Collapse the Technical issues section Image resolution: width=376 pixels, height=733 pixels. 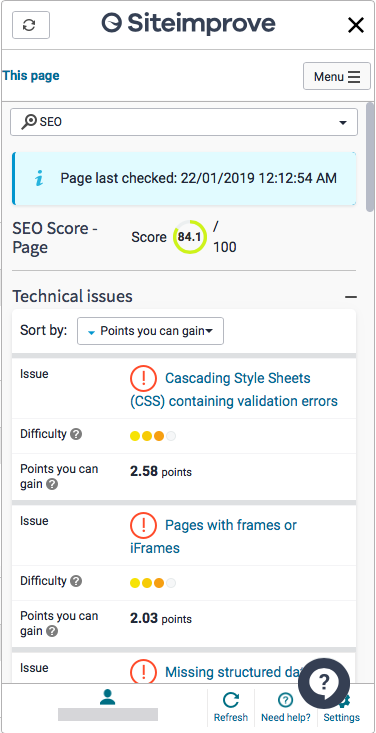351,296
